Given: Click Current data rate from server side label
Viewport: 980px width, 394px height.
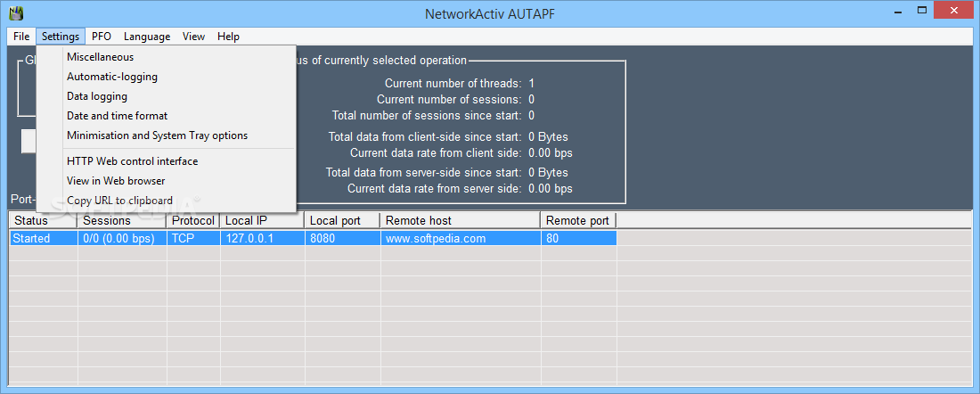Looking at the screenshot, I should (435, 189).
